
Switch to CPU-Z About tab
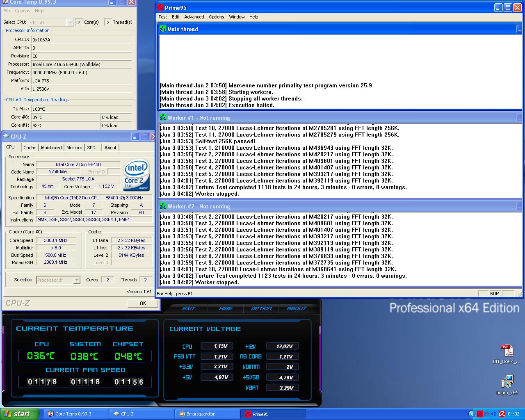click(110, 148)
